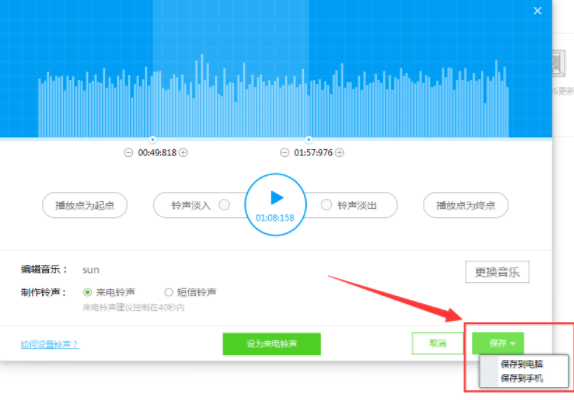
Task: Decrease the 01:57:976 end time with minus icon
Action: coord(284,152)
